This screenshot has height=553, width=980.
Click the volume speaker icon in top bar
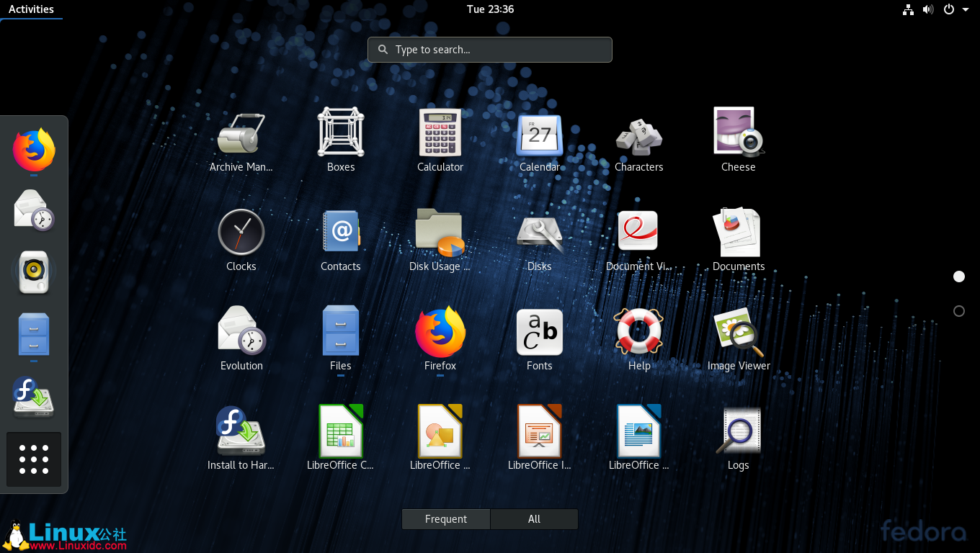click(x=928, y=9)
